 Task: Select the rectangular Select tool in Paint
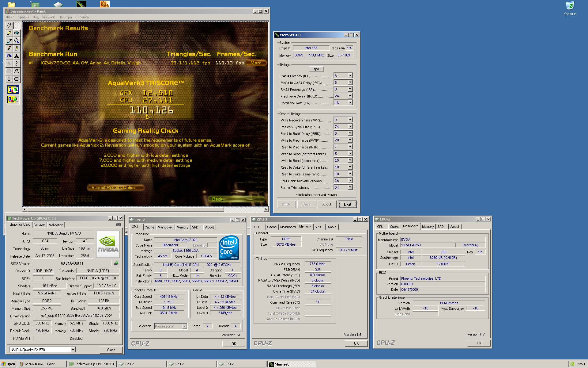click(x=17, y=25)
